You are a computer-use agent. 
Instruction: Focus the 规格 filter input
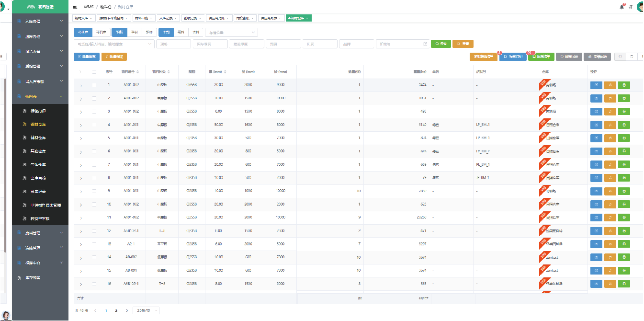coord(173,44)
